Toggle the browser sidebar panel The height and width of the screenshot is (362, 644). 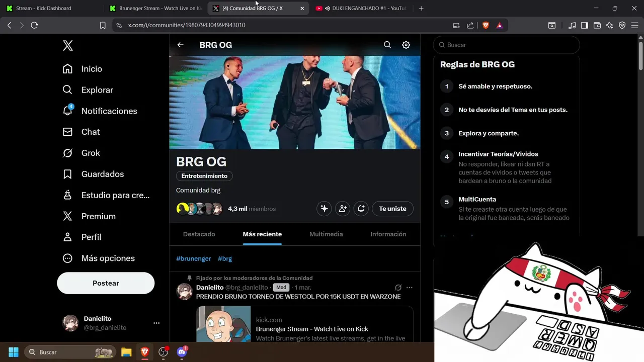pos(584,25)
